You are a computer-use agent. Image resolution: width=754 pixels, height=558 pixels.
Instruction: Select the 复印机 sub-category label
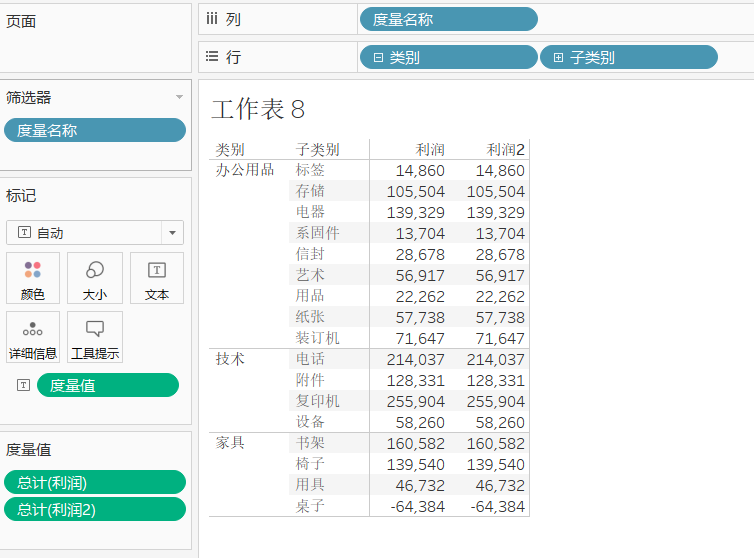tap(317, 401)
